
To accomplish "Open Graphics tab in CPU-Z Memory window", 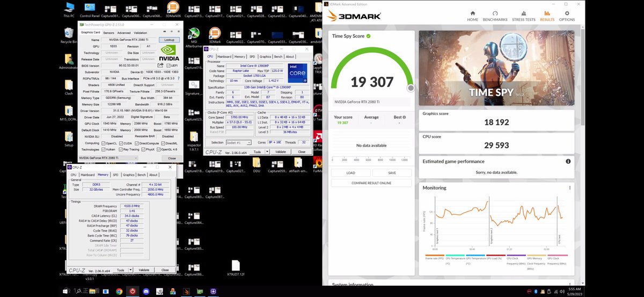I will pyautogui.click(x=129, y=175).
